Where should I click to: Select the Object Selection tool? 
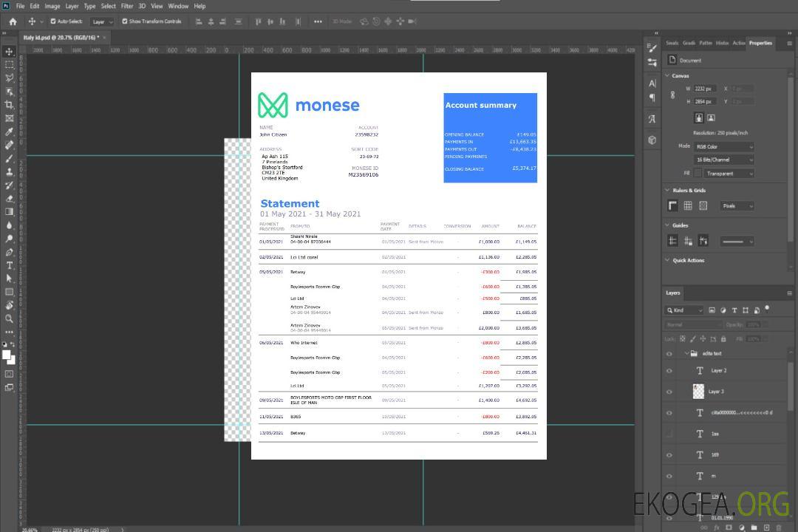9,92
